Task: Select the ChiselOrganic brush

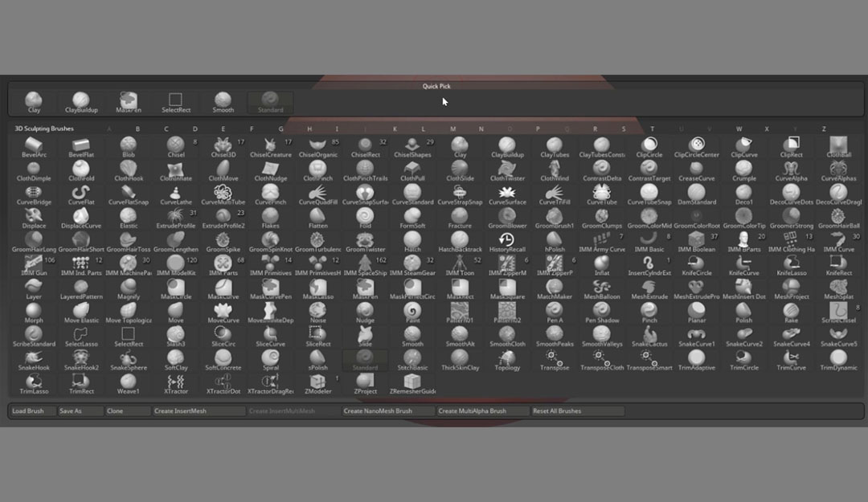Action: [x=317, y=148]
